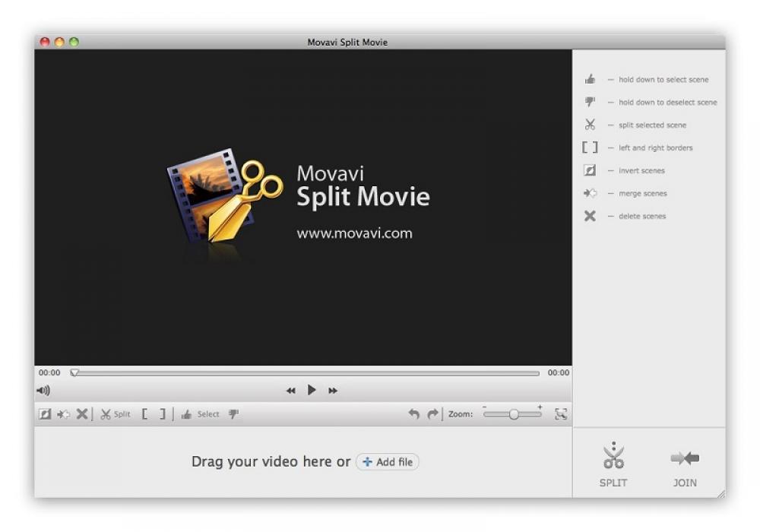Screen dimensions: 760x532
Task: Adjust the Zoom slider handle
Action: (514, 414)
